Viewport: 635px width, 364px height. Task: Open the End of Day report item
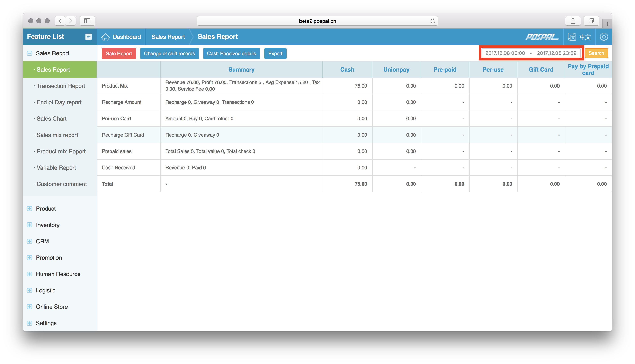click(59, 102)
